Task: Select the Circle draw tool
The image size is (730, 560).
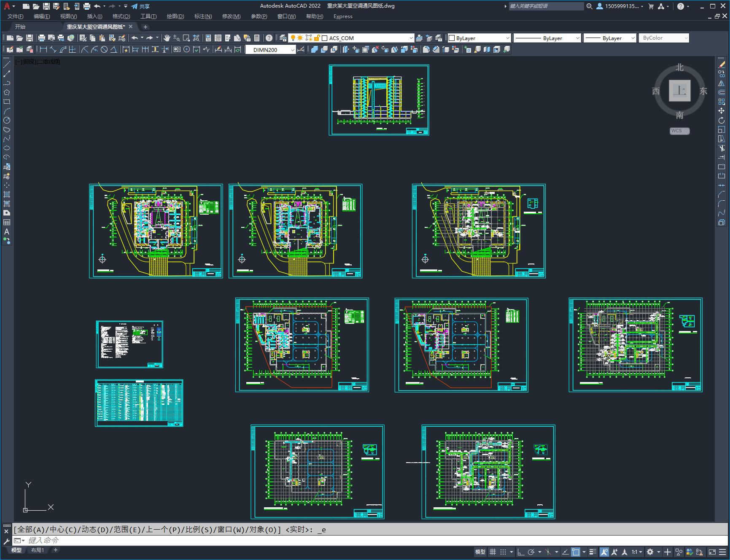Action: click(x=6, y=120)
